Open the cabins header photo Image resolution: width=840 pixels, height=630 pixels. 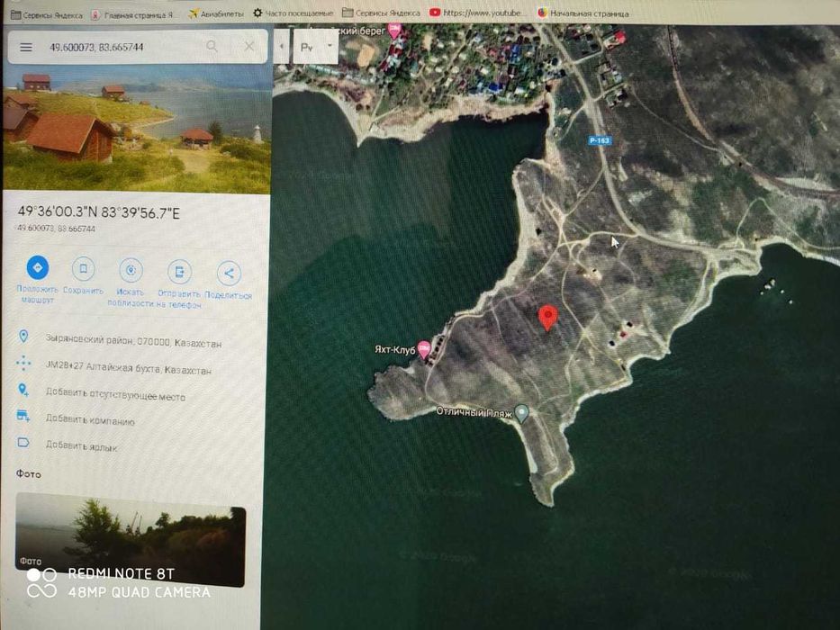[x=137, y=129]
